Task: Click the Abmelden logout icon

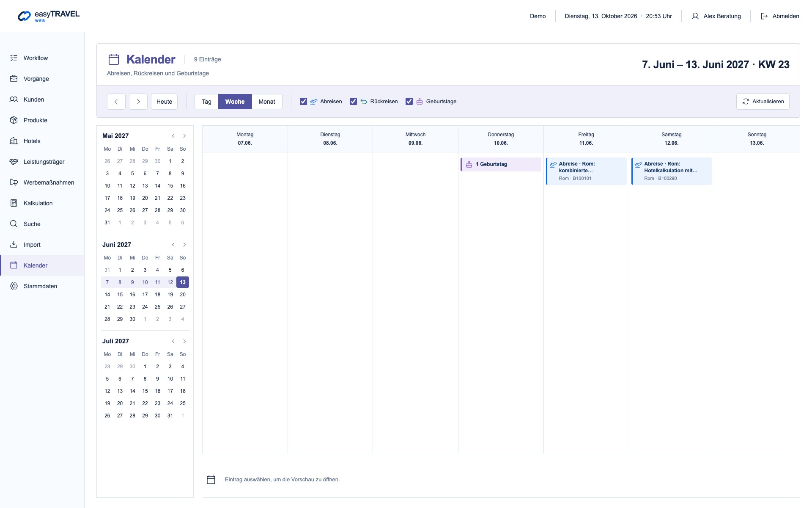Action: 764,16
